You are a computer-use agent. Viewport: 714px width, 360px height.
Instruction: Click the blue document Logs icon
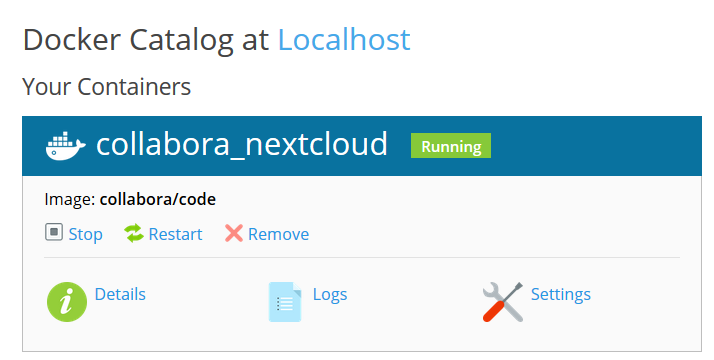[x=285, y=302]
